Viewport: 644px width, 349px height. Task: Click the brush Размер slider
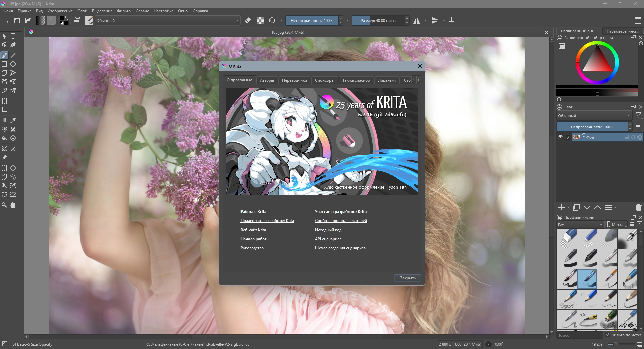[x=378, y=20]
